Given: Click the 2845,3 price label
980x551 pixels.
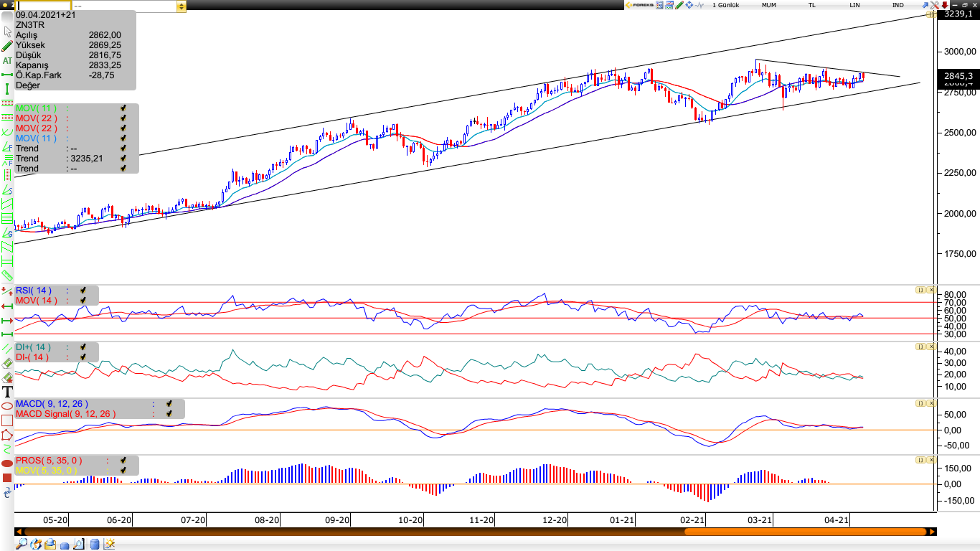Looking at the screenshot, I should click(x=958, y=75).
